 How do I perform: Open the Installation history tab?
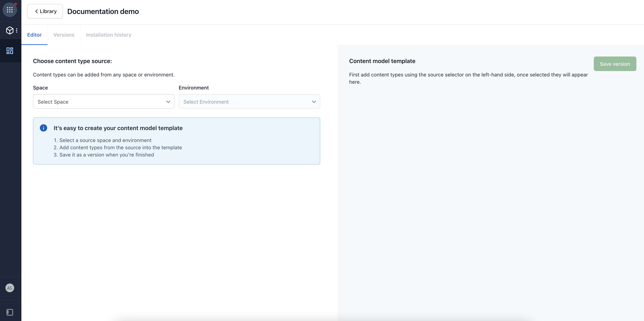(x=108, y=35)
